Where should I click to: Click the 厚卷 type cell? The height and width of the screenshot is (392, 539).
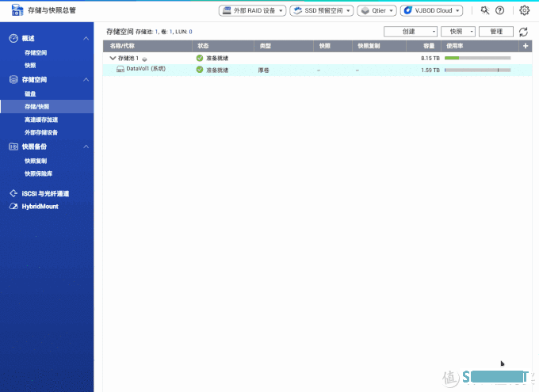264,70
